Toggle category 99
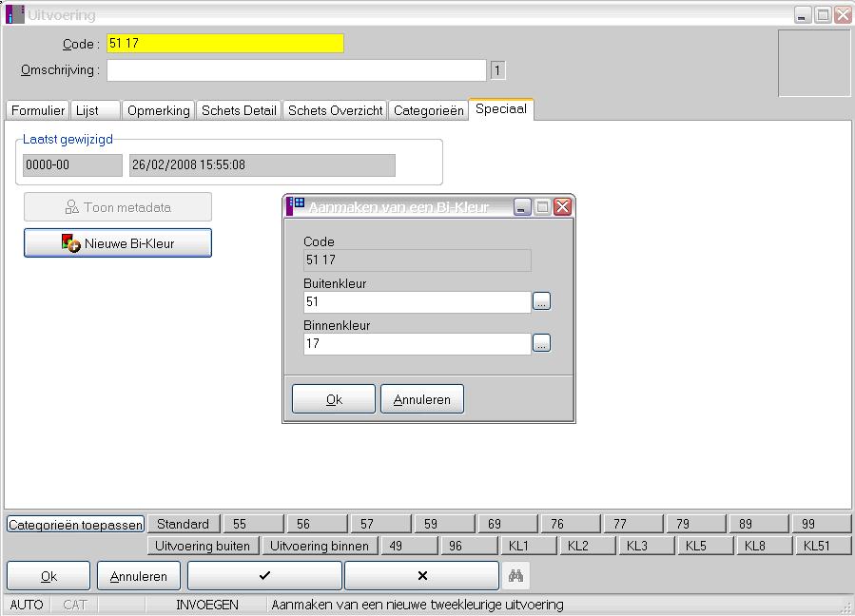The width and height of the screenshot is (855, 616). [822, 524]
